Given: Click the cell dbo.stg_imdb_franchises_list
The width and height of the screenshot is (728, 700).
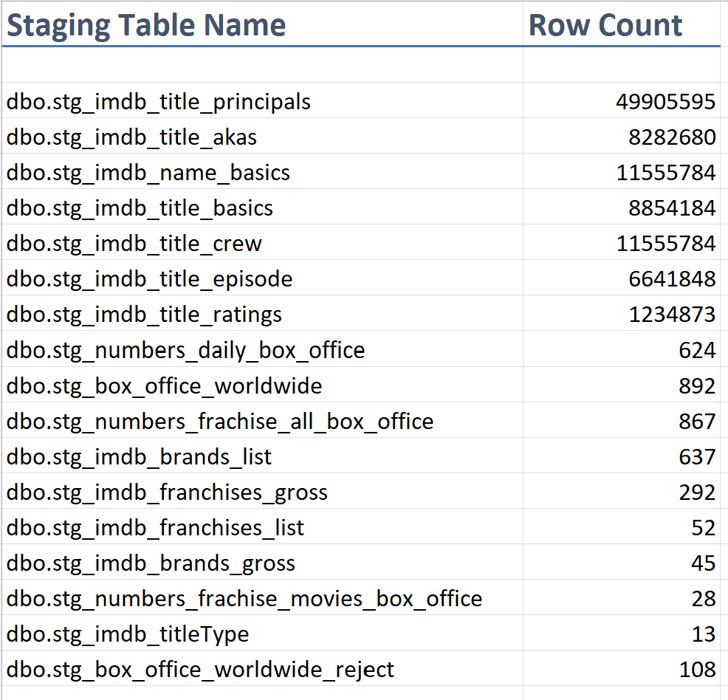Looking at the screenshot, I should tap(262, 526).
